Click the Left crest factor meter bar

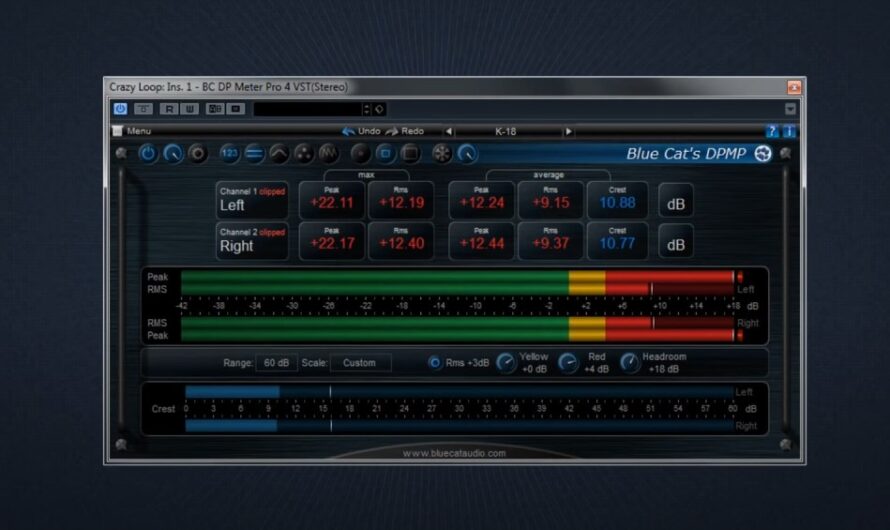click(x=459, y=392)
